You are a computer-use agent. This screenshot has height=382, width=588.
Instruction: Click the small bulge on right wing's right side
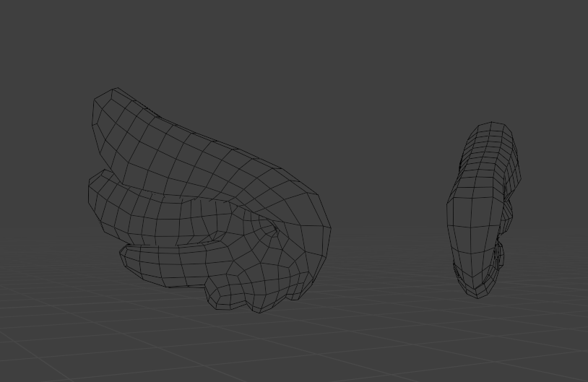click(x=498, y=256)
